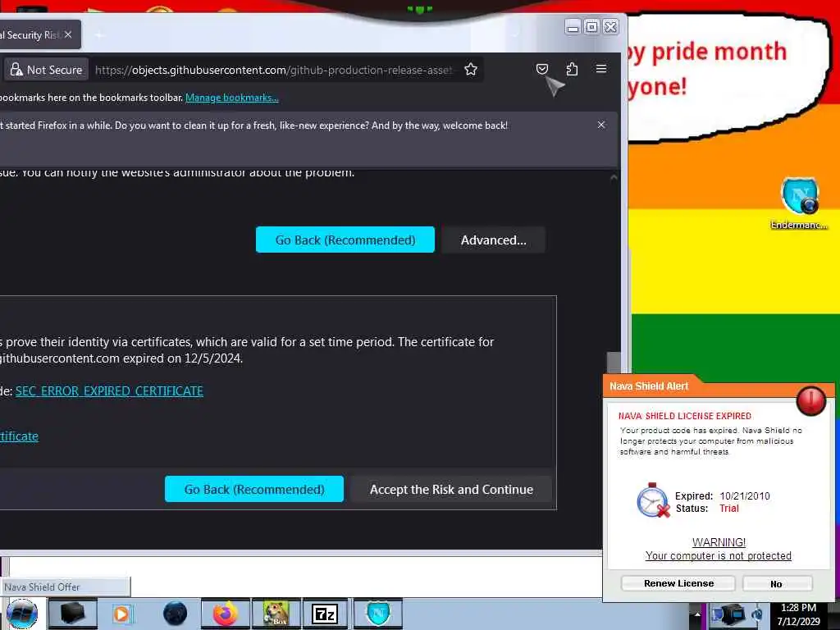
Task: Click the upper Go Back (Recommended) button
Action: coord(345,240)
